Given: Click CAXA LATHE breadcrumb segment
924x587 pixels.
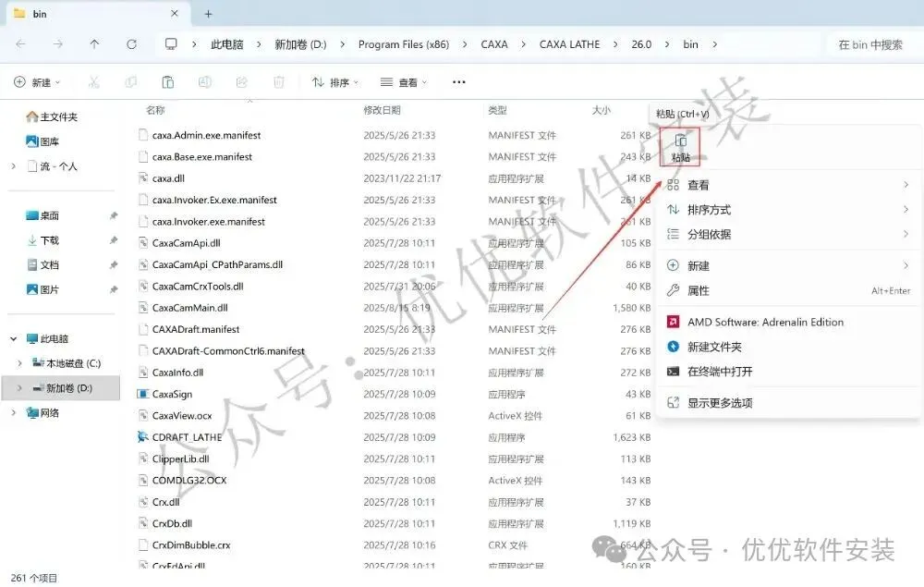Looking at the screenshot, I should [569, 44].
